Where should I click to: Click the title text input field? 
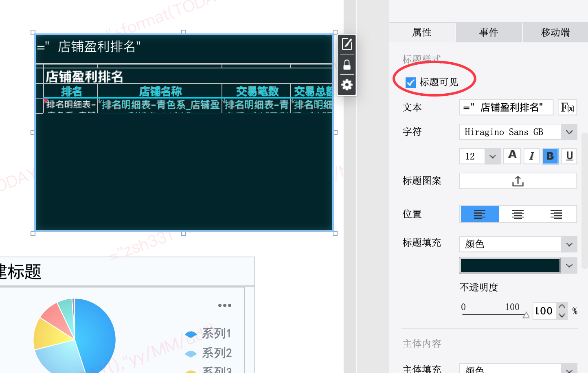(x=506, y=108)
